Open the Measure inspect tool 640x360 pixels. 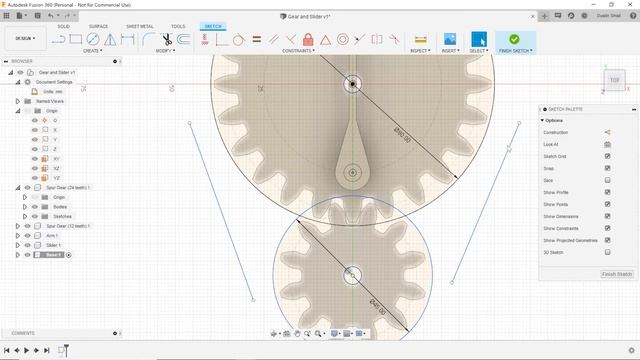[x=420, y=39]
